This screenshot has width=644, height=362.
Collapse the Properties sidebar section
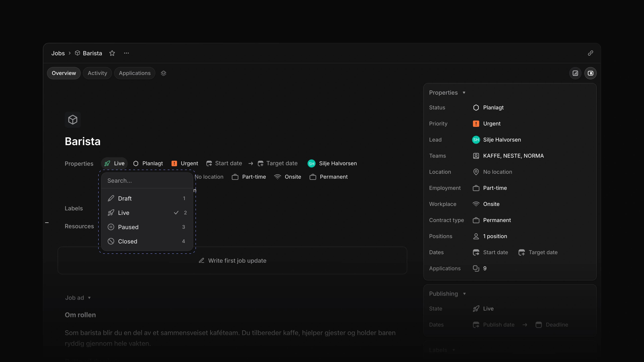point(447,93)
